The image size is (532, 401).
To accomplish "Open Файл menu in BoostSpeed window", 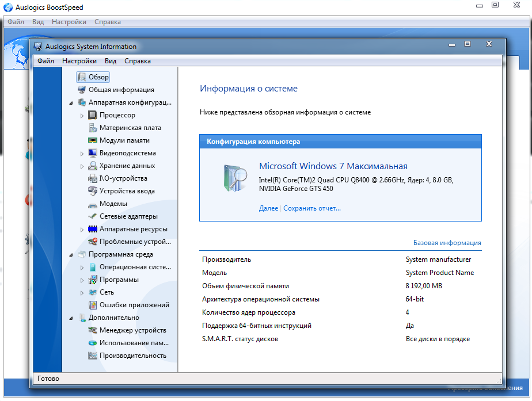I will 16,22.
